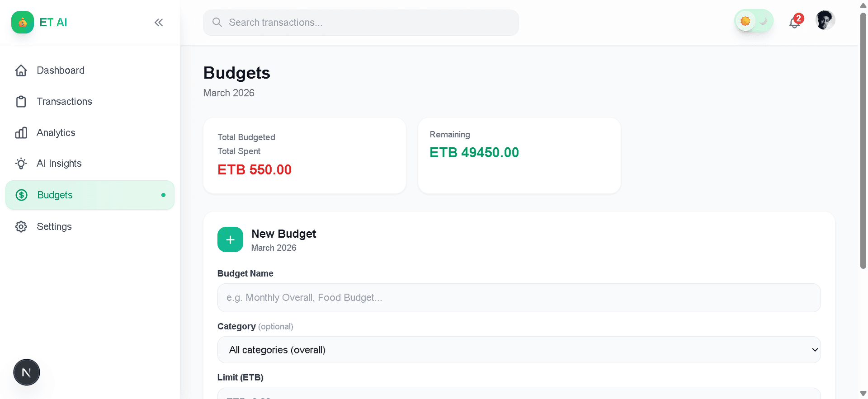This screenshot has width=868, height=399.
Task: Click the magnifier in the search bar
Action: [217, 22]
